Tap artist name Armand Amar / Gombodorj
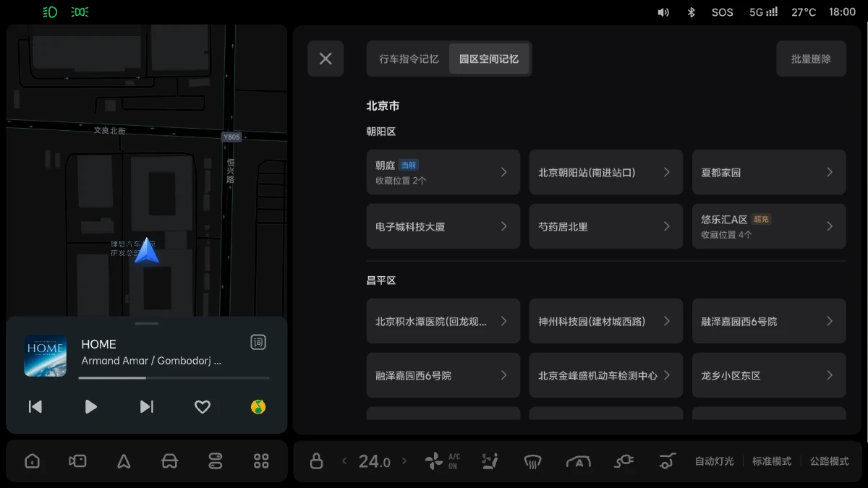The width and height of the screenshot is (868, 488). [151, 361]
